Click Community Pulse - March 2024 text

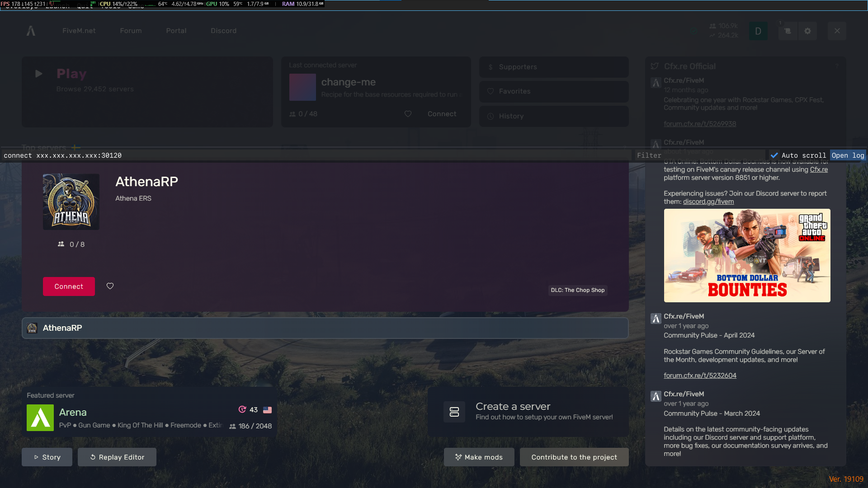pyautogui.click(x=712, y=413)
